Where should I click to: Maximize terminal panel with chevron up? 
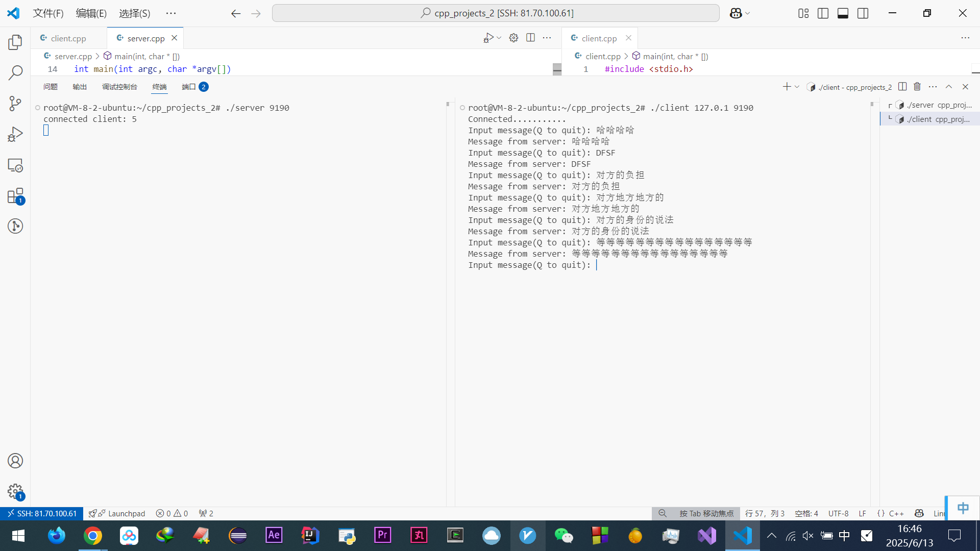click(x=949, y=87)
